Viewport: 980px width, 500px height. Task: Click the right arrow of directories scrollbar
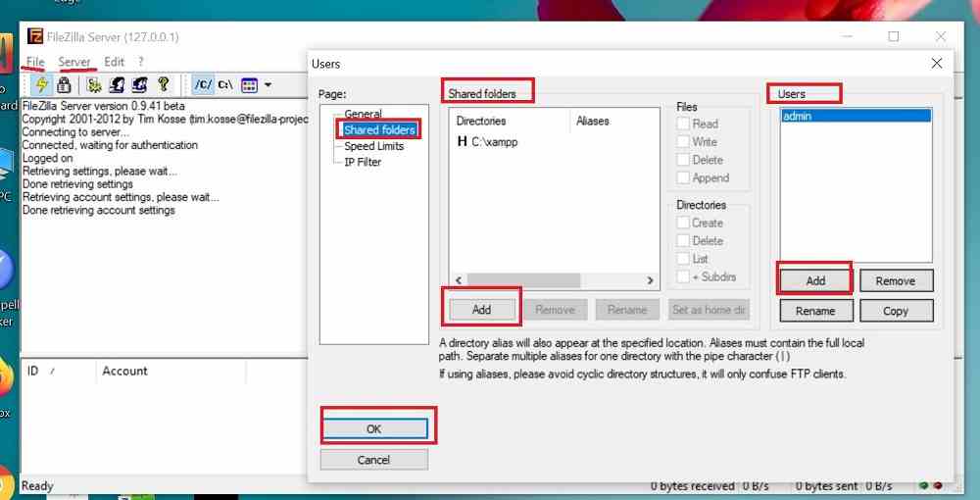pos(650,280)
